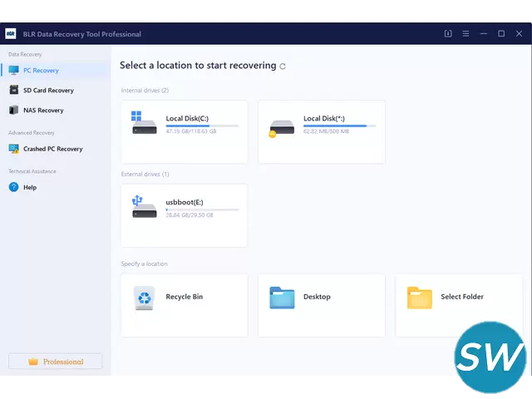Click the BLR logo in title bar
Viewport: 532px width, 399px height.
[x=10, y=34]
